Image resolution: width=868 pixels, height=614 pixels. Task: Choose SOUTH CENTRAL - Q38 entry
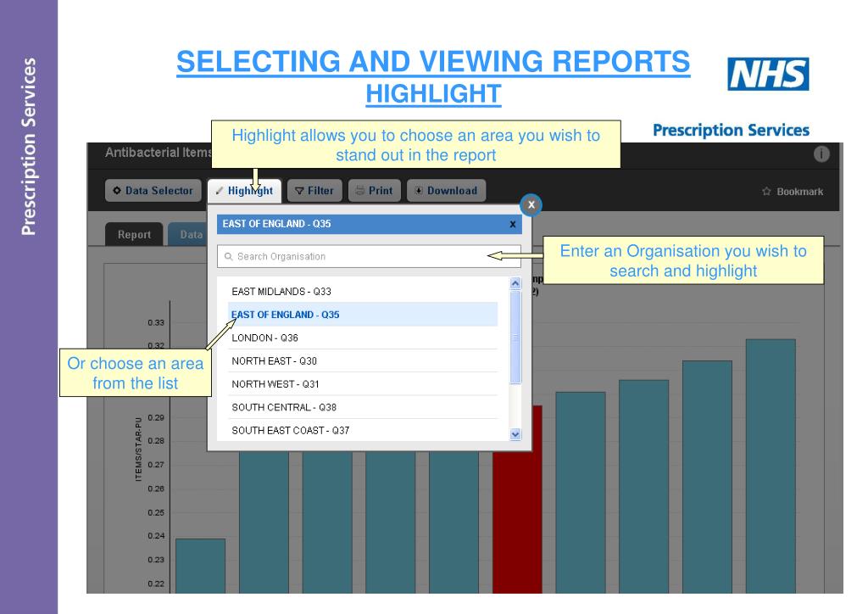pos(363,407)
